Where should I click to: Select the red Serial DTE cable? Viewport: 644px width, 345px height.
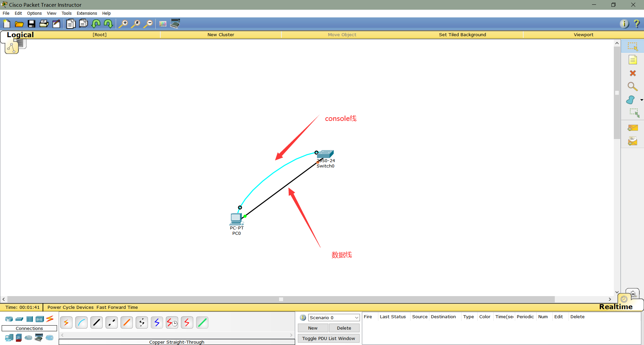pos(187,323)
